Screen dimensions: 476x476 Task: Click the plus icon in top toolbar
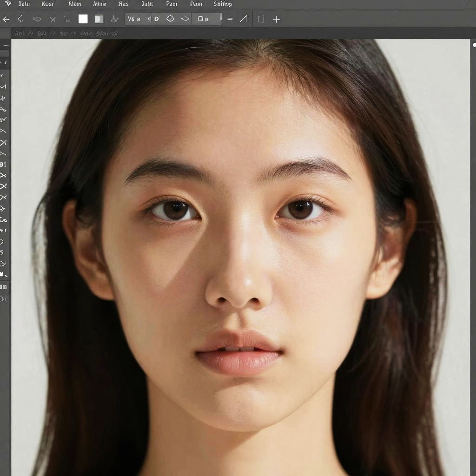coord(276,20)
